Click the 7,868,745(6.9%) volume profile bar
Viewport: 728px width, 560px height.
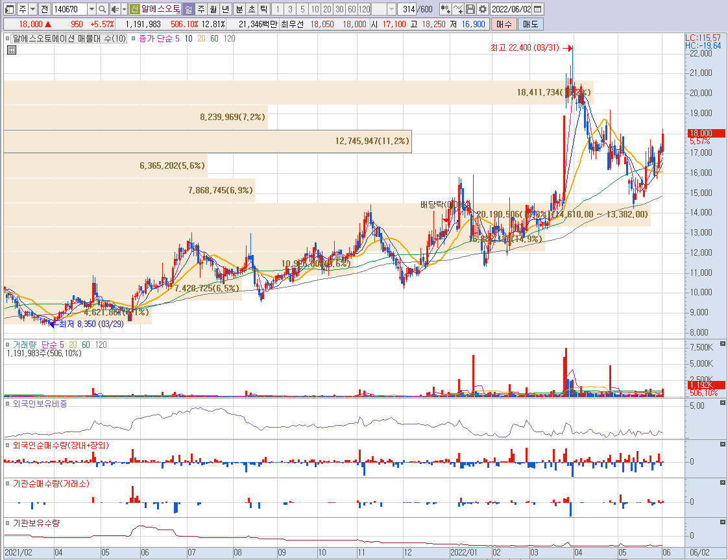coord(130,190)
